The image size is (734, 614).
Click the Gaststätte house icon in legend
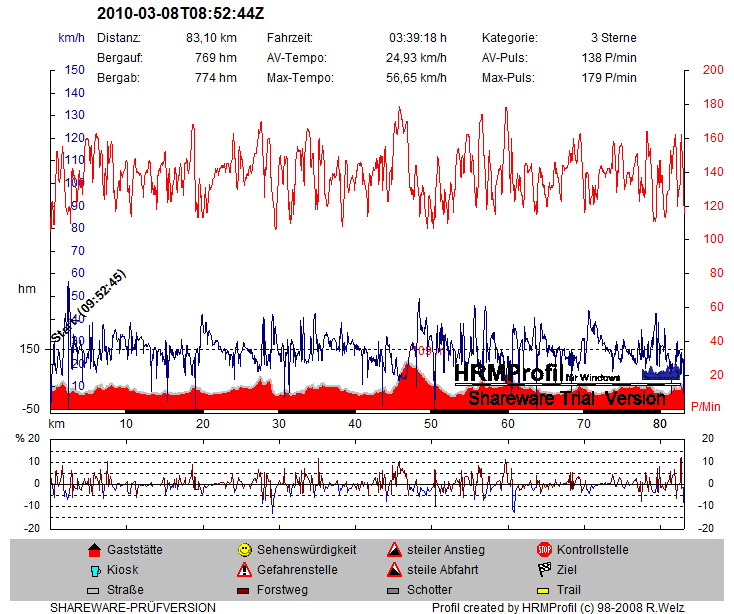[94, 550]
